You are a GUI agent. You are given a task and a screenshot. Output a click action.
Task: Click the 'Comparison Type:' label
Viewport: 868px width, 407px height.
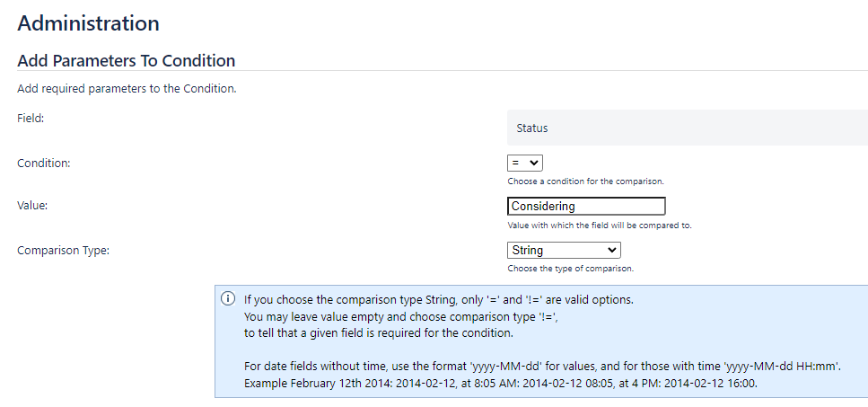point(63,251)
